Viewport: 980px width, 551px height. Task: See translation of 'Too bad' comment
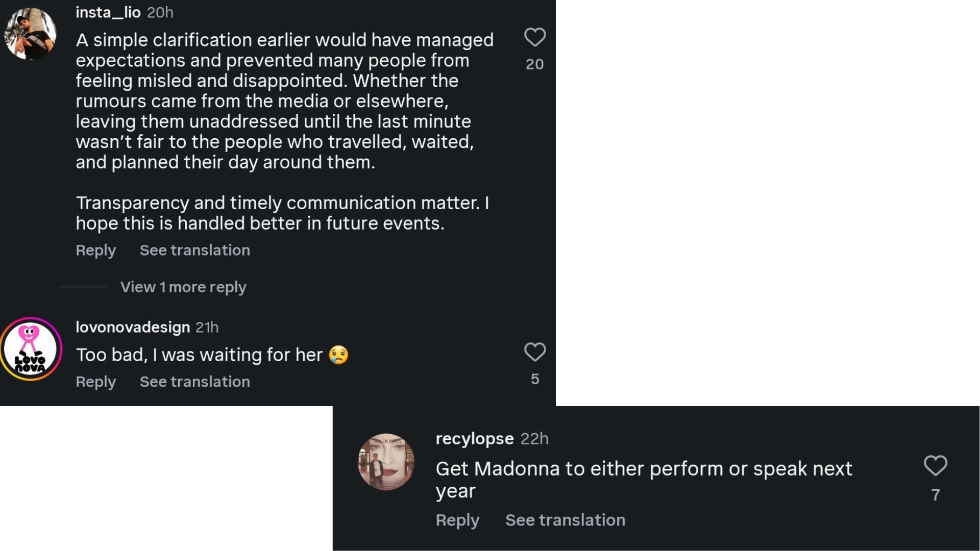tap(195, 382)
